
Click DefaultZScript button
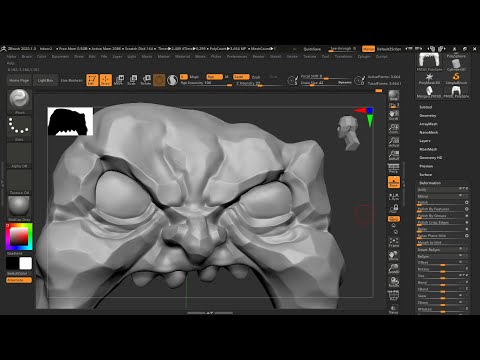pos(389,49)
